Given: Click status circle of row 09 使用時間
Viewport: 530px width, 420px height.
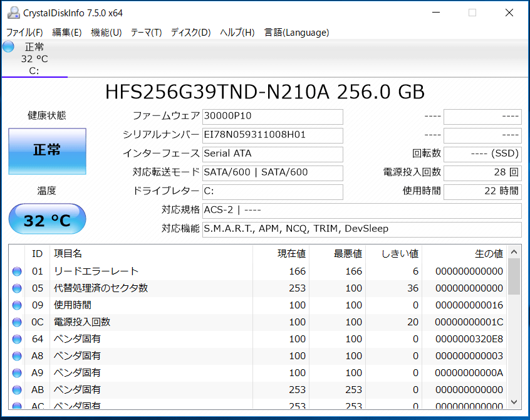Looking at the screenshot, I should [x=17, y=305].
